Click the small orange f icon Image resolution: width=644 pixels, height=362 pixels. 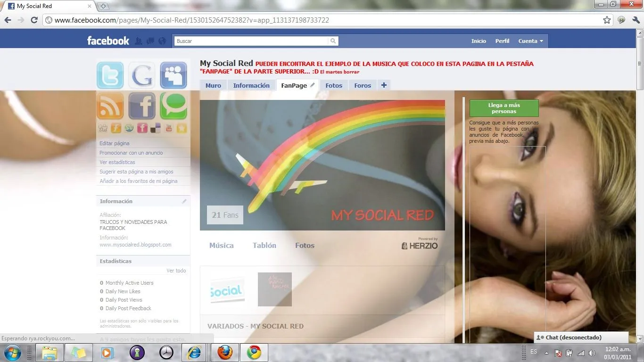point(116,128)
